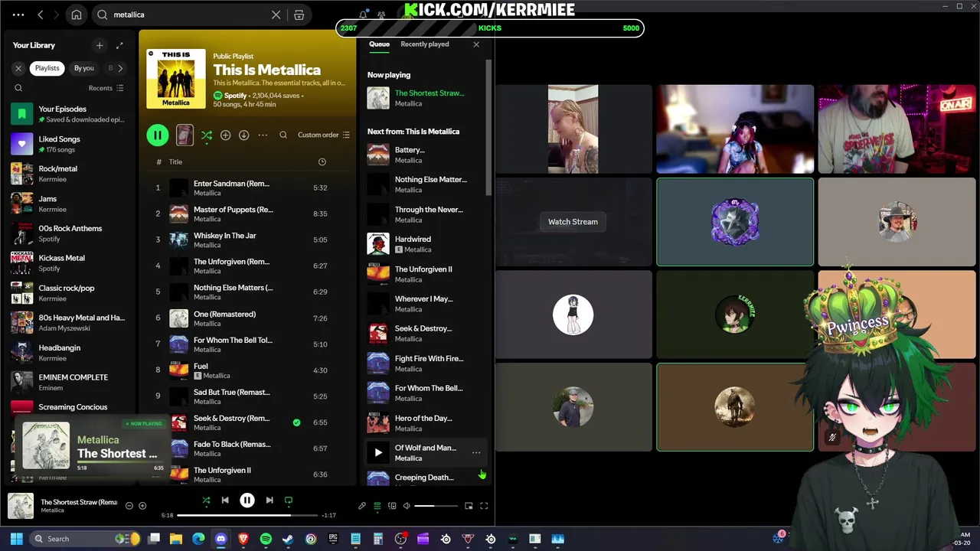Open the Recents sort dropdown in library
980x551 pixels.
click(x=106, y=88)
